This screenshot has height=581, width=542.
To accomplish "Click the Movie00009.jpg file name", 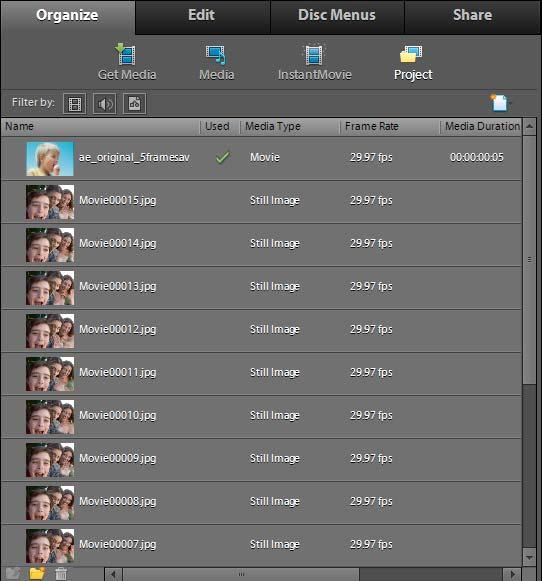I will coord(117,458).
